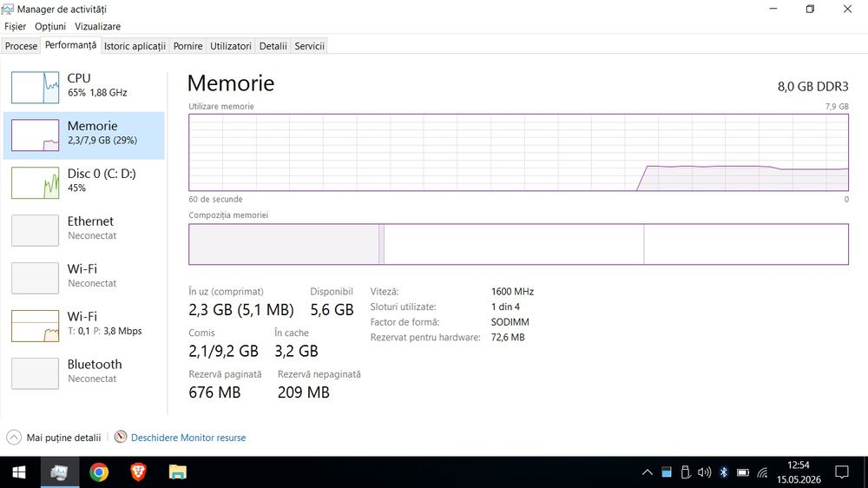Open File Explorer from the taskbar
This screenshot has width=868, height=488.
(178, 472)
